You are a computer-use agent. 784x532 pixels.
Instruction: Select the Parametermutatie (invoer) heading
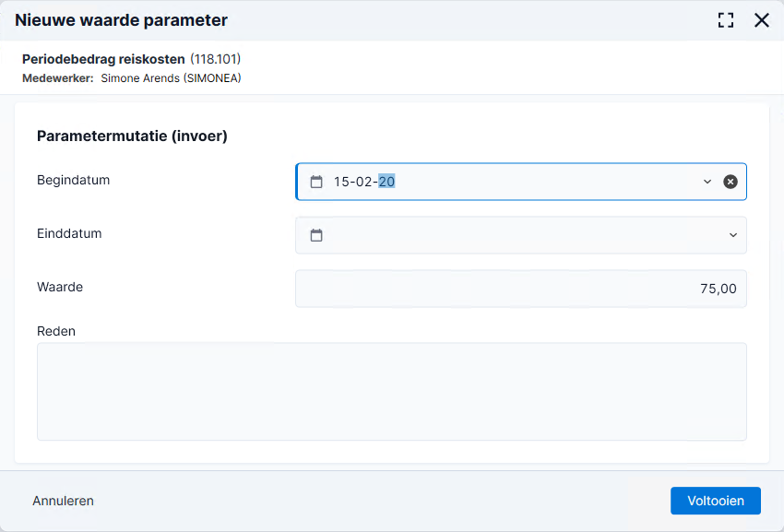[x=132, y=136]
